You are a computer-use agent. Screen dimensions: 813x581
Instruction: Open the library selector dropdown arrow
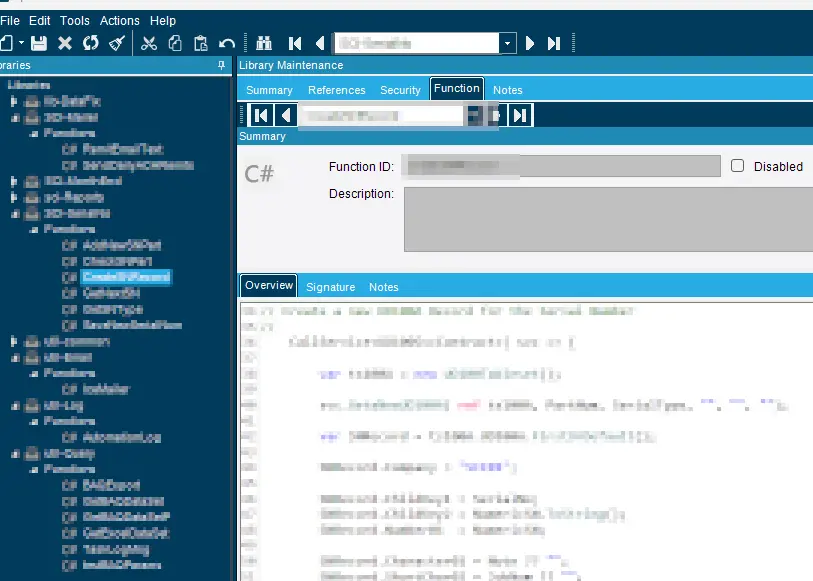coord(508,43)
